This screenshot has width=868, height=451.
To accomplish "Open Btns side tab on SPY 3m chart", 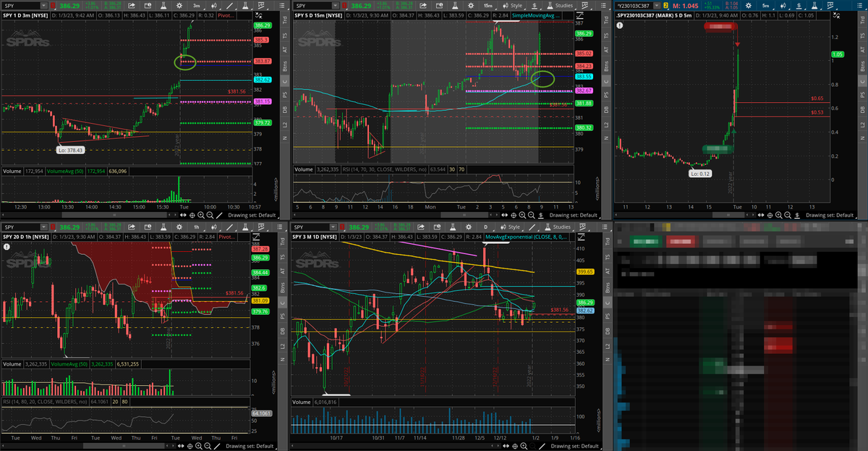I will point(285,66).
